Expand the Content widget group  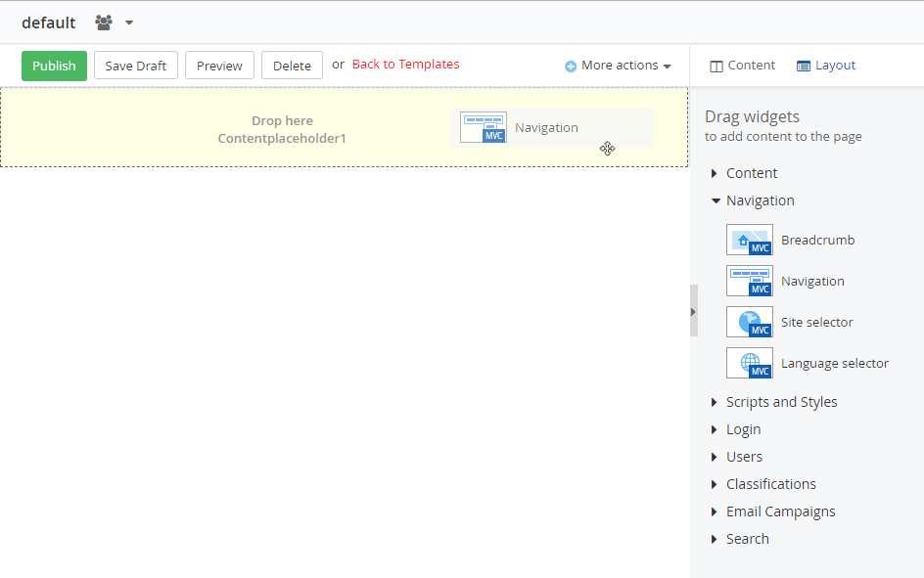(x=750, y=172)
